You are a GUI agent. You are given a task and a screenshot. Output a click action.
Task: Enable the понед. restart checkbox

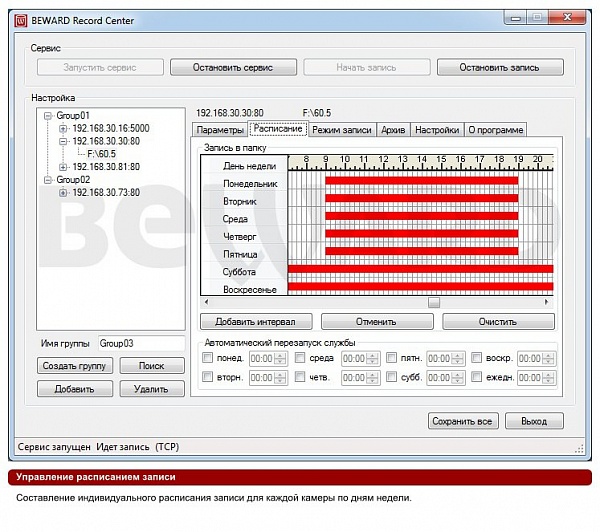[207, 357]
